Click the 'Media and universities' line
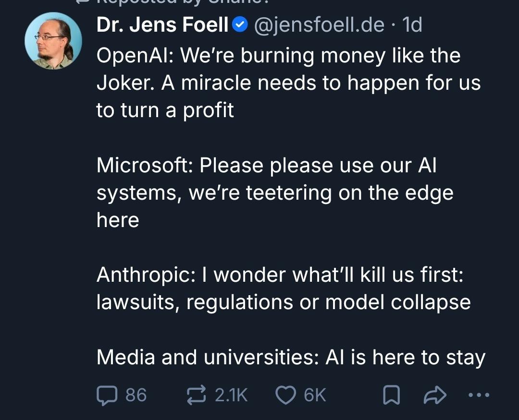The width and height of the screenshot is (519, 420). point(291,357)
